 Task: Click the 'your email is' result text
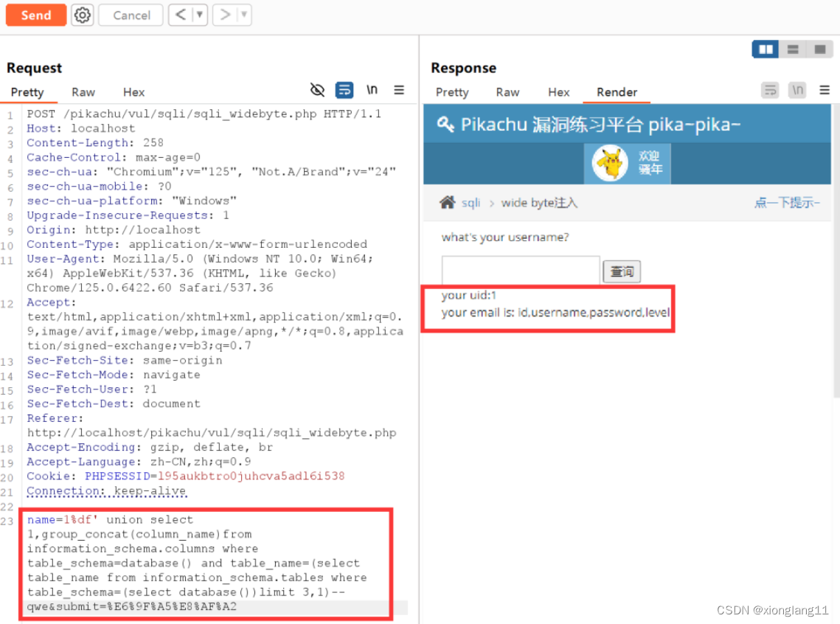pos(555,312)
